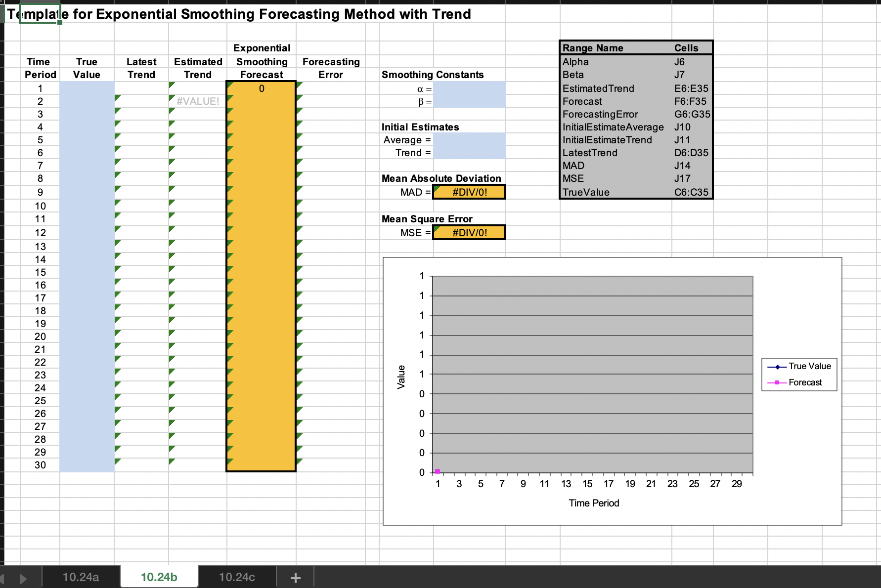Click the 'Cells' header in range table

686,48
